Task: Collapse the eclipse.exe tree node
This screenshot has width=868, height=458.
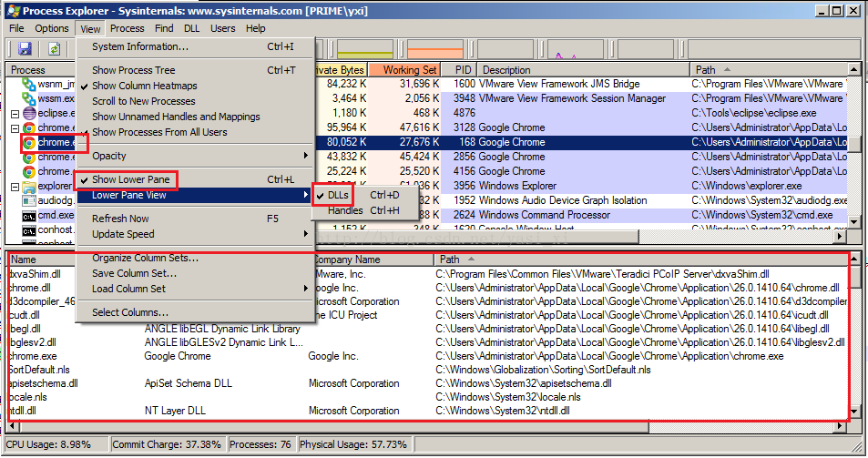Action: 15,114
